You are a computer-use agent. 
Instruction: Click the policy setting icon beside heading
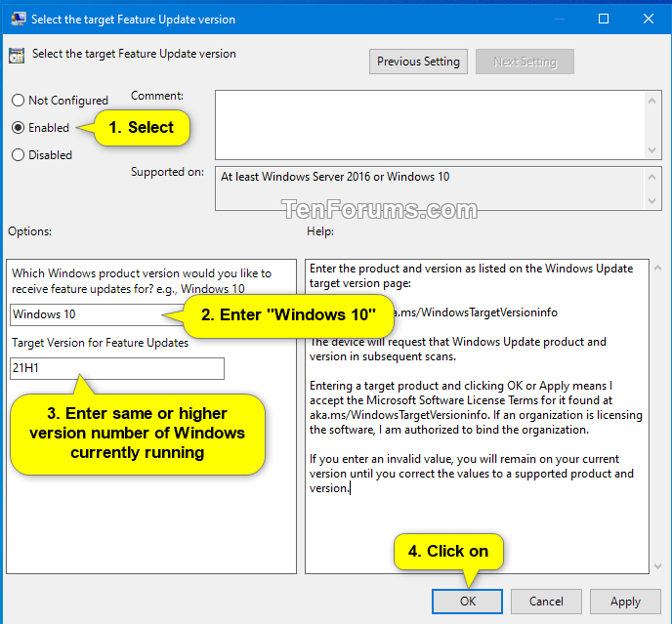pos(17,56)
